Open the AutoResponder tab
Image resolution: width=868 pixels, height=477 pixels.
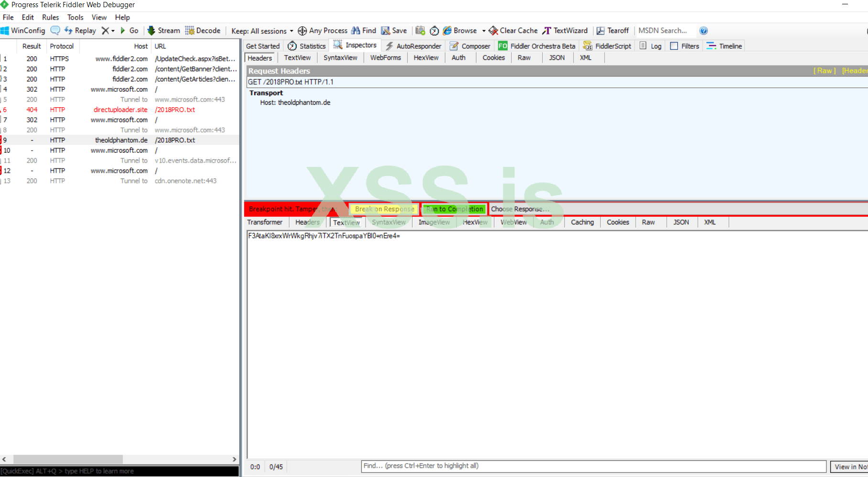coord(414,46)
